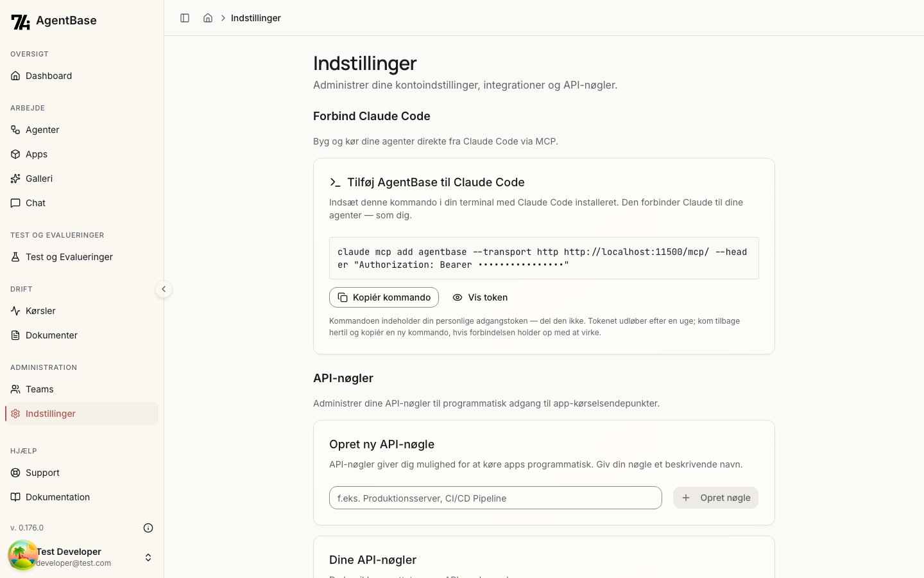Viewport: 924px width, 578px height.
Task: Click Indstillinger breadcrumb text
Action: (256, 18)
